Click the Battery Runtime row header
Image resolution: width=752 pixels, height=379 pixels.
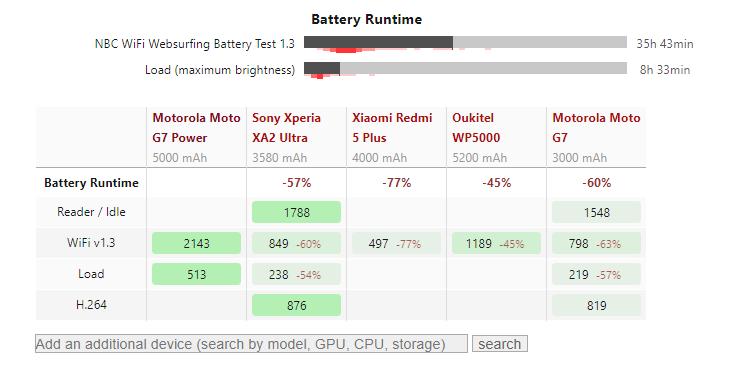point(91,183)
